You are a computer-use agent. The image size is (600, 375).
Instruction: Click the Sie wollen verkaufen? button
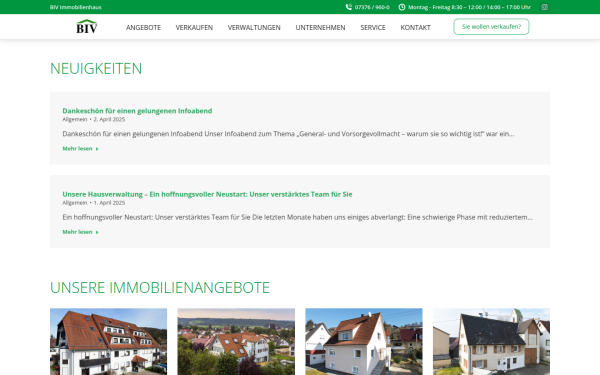491,27
